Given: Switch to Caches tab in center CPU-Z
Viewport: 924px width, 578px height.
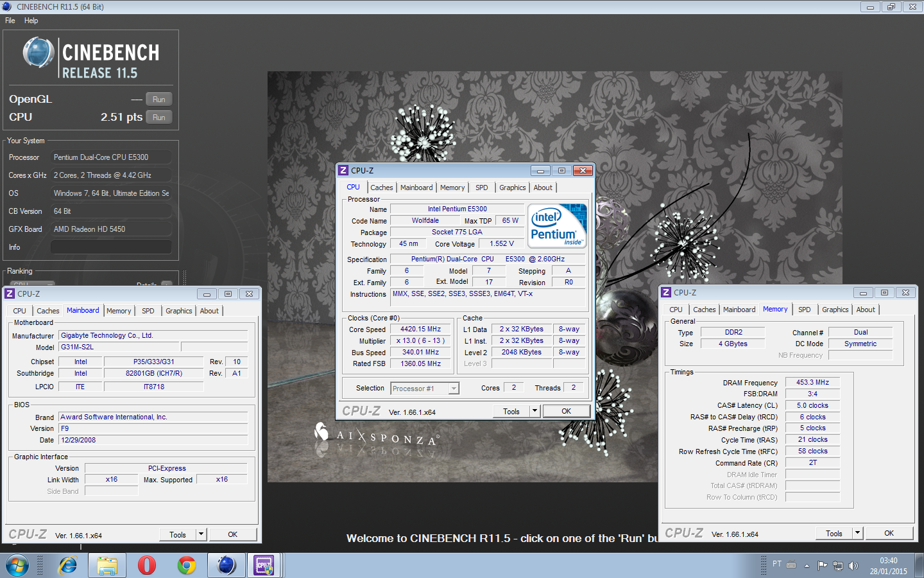Looking at the screenshot, I should 381,188.
